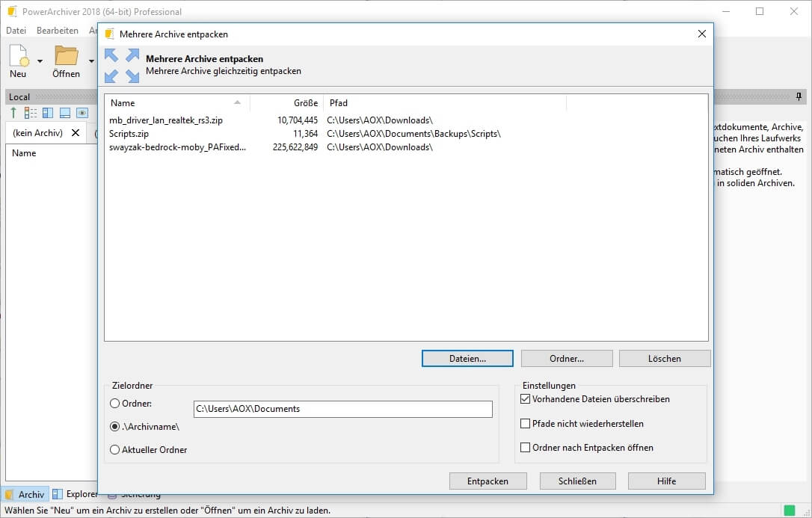Screen dimensions: 812x518
Task: Check Ordner nach Entpacken öffnen
Action: point(525,448)
